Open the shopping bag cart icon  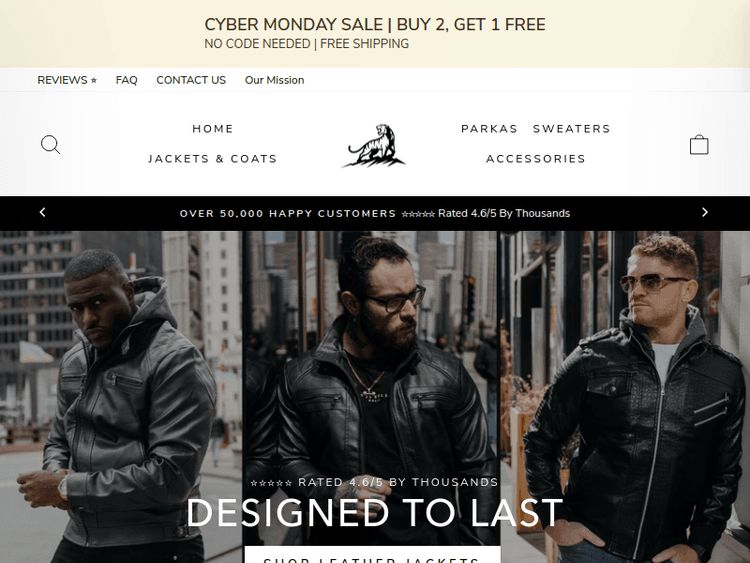pyautogui.click(x=699, y=144)
